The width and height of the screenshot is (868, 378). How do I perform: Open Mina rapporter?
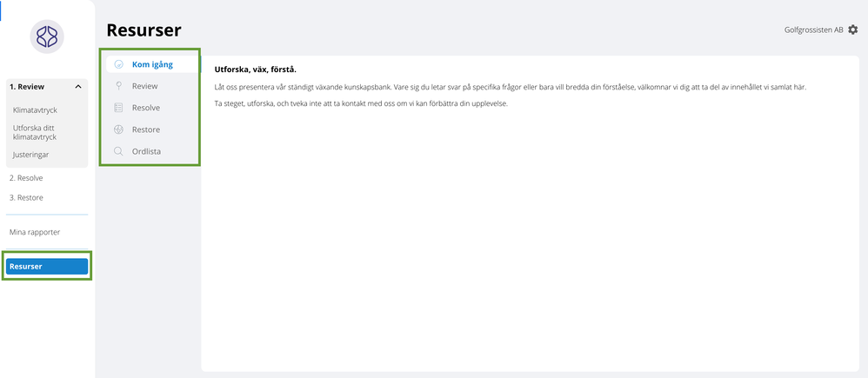35,232
